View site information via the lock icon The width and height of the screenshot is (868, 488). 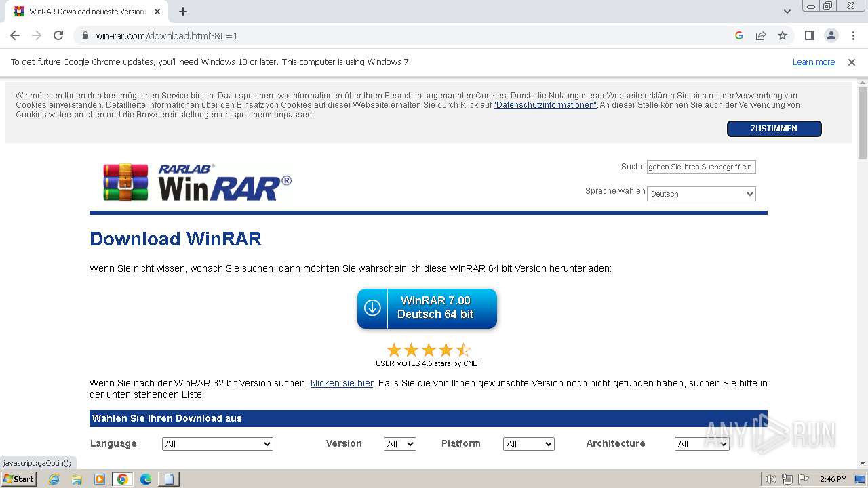point(85,35)
